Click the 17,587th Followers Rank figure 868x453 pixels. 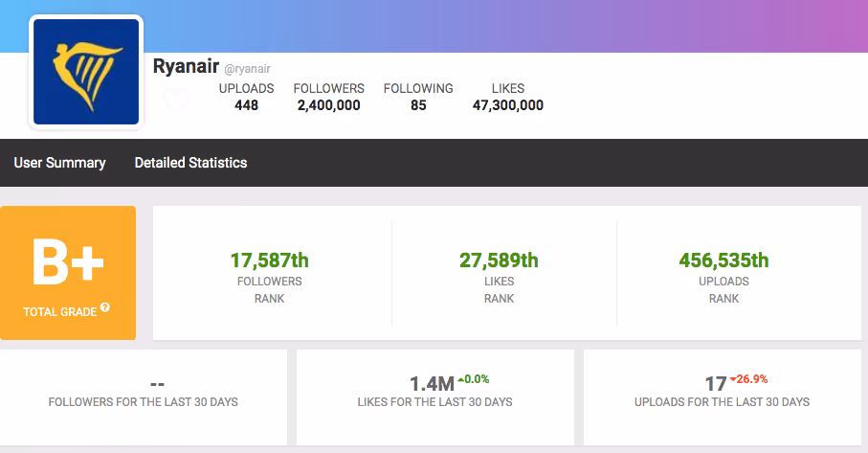click(270, 260)
